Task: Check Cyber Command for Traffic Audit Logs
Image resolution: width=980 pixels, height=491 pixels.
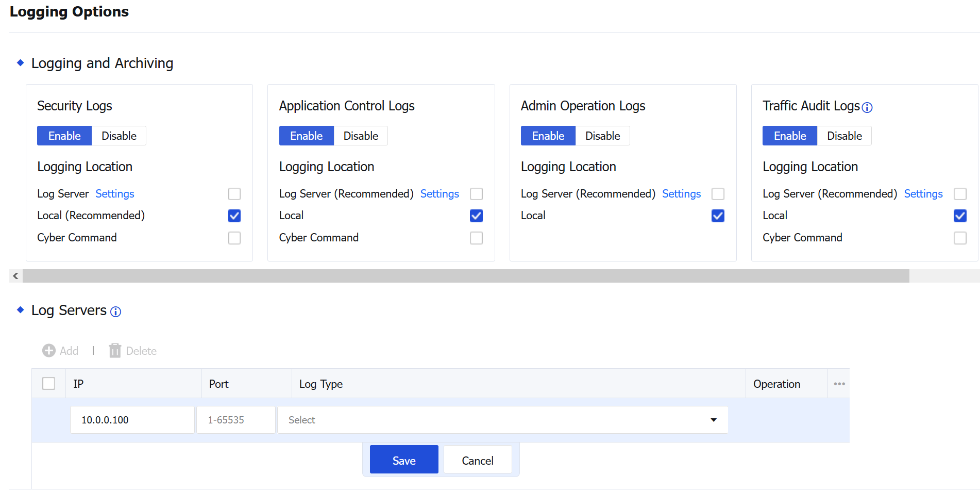Action: 959,238
